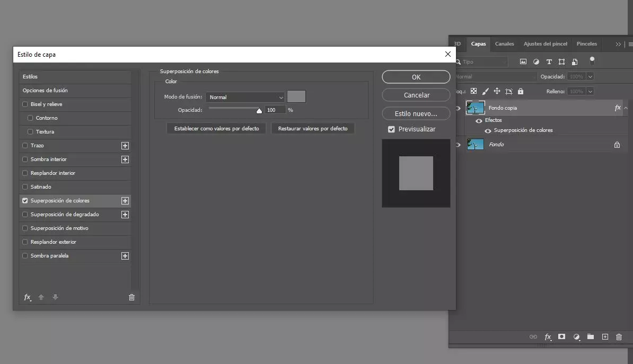Open the Modo de fusión dropdown
This screenshot has width=633, height=364.
click(x=245, y=97)
